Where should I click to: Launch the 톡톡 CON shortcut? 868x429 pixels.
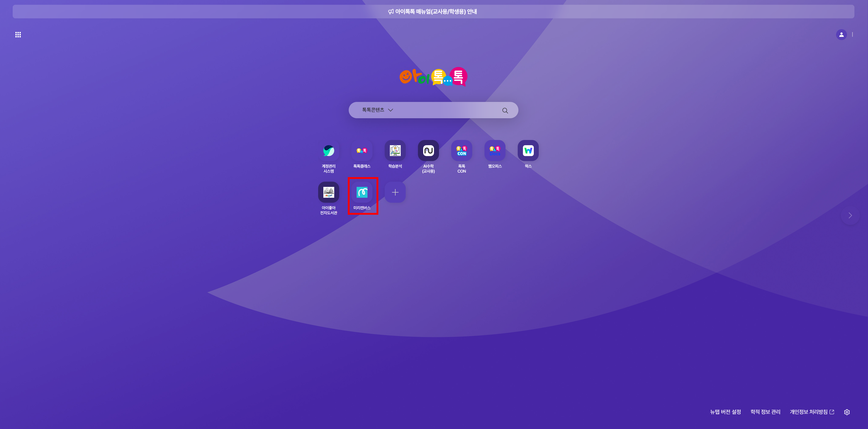point(461,151)
